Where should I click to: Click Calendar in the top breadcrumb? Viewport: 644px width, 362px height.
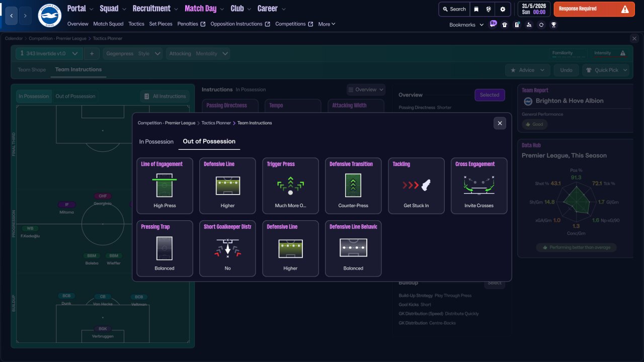click(x=14, y=38)
